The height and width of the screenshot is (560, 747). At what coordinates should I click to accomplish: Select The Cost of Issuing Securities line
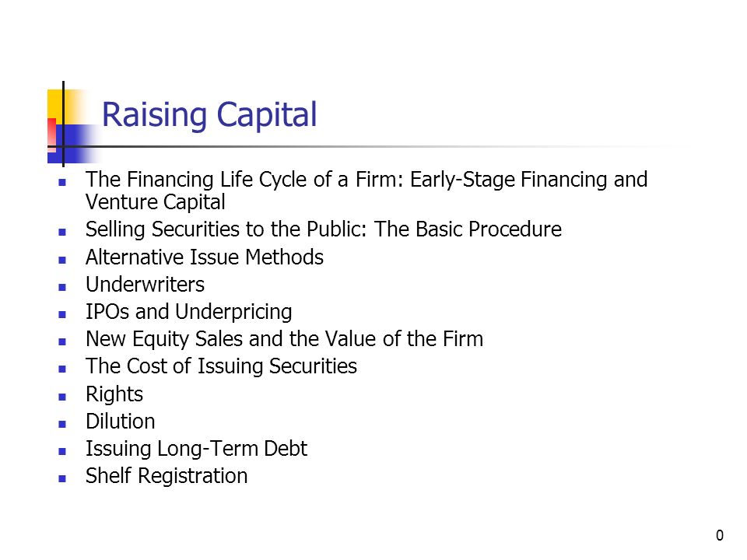(221, 366)
